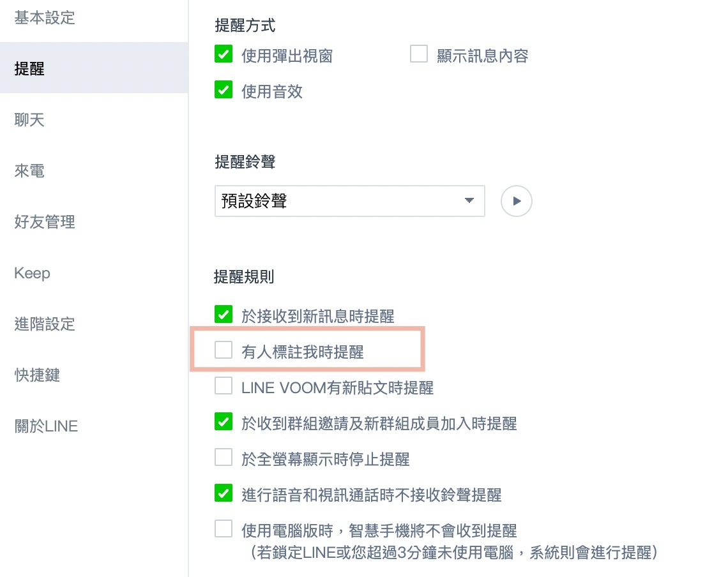This screenshot has height=577, width=728.
Task: Open 基本設定 settings section
Action: (45, 18)
